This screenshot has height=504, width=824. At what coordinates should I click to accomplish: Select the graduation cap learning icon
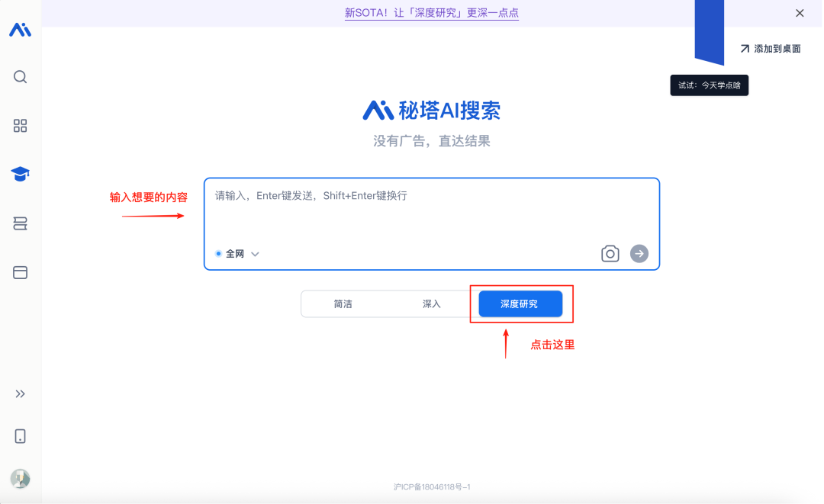[20, 174]
